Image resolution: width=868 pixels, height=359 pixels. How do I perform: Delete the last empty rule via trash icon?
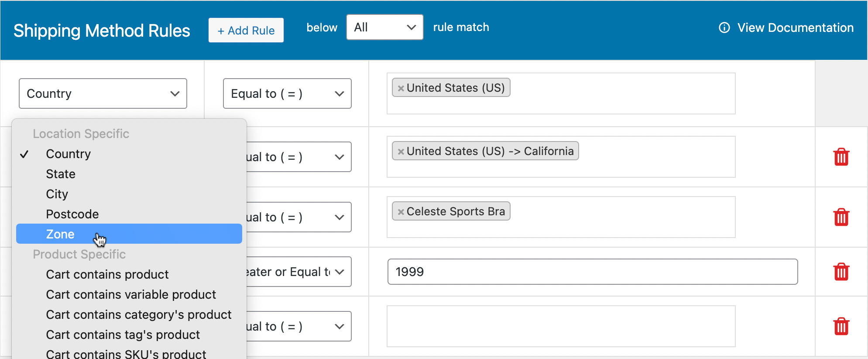[841, 326]
